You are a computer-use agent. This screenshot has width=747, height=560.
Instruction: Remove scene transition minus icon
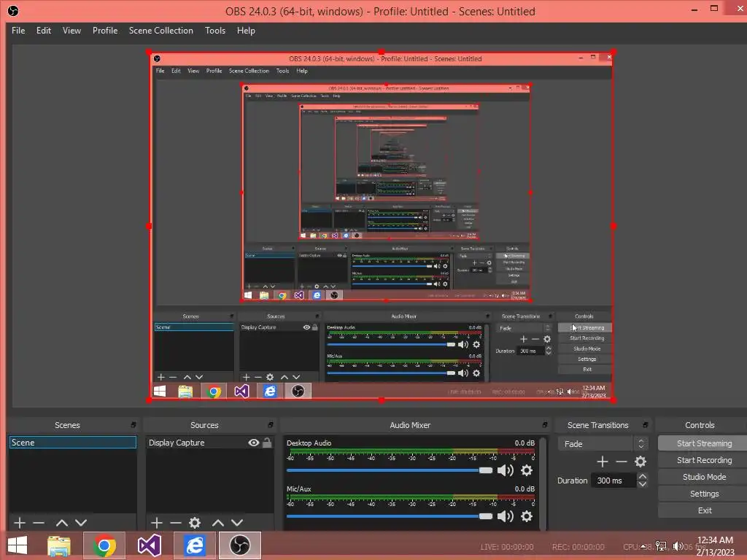[x=622, y=462]
